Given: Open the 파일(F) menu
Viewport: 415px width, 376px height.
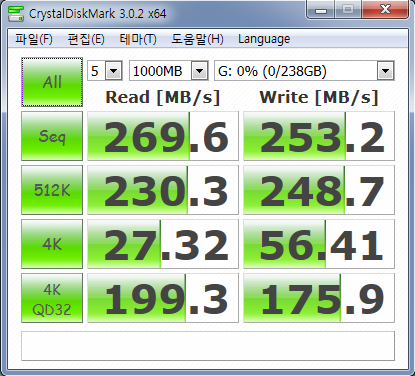Looking at the screenshot, I should point(34,39).
